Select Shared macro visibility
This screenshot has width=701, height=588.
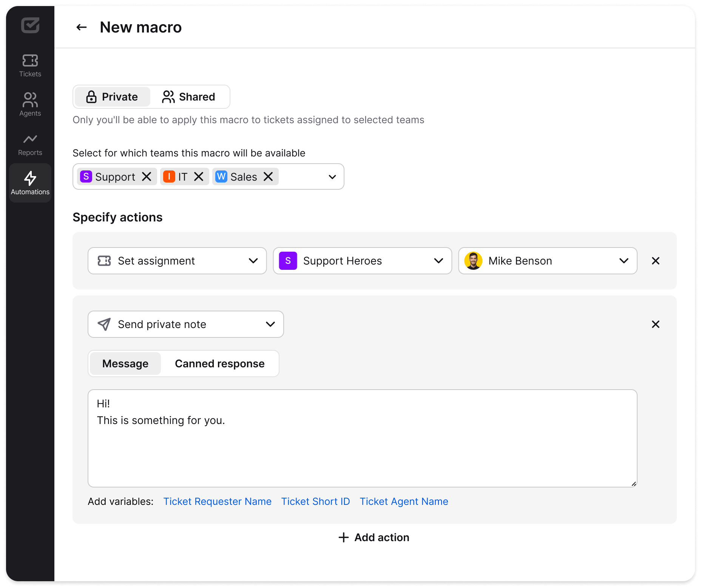pos(189,97)
